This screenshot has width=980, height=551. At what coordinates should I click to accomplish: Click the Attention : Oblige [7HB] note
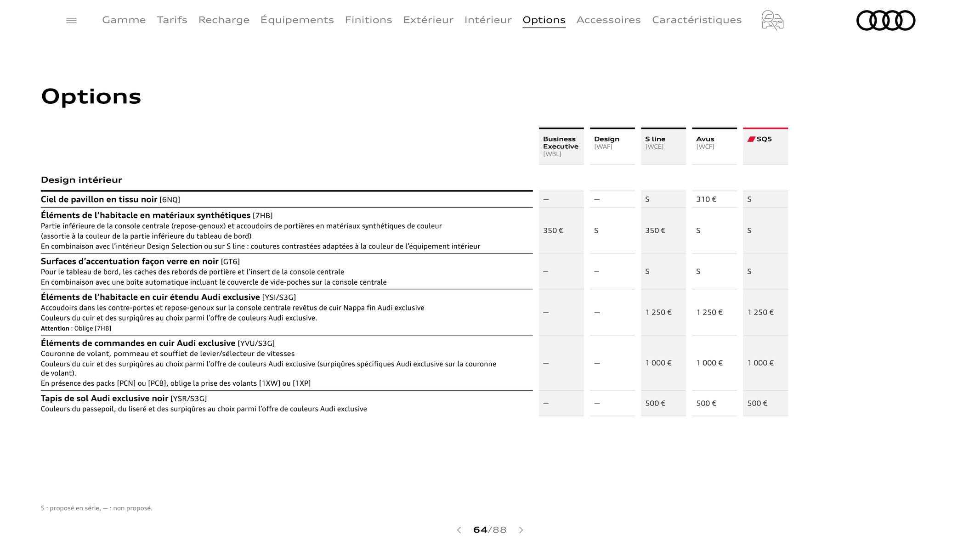point(76,328)
